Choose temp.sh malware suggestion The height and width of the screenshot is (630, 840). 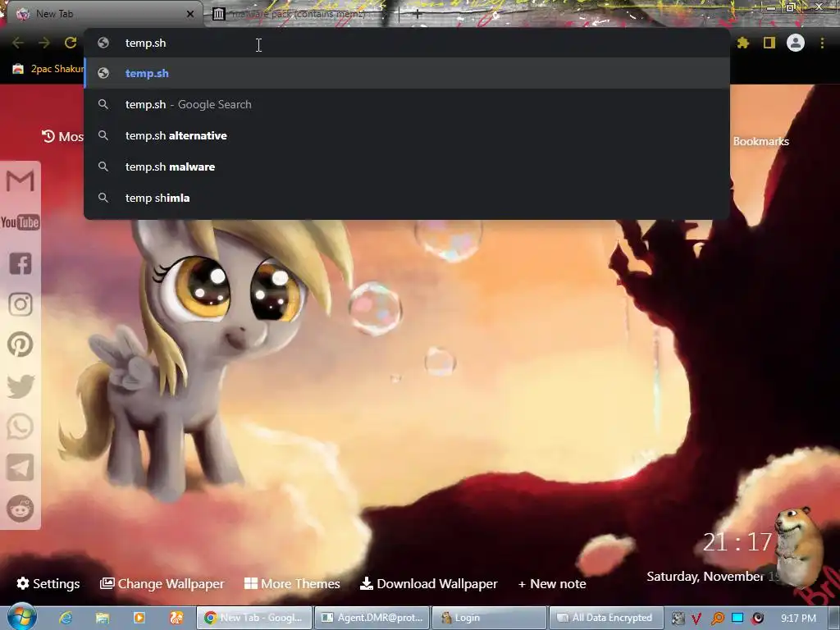407,167
